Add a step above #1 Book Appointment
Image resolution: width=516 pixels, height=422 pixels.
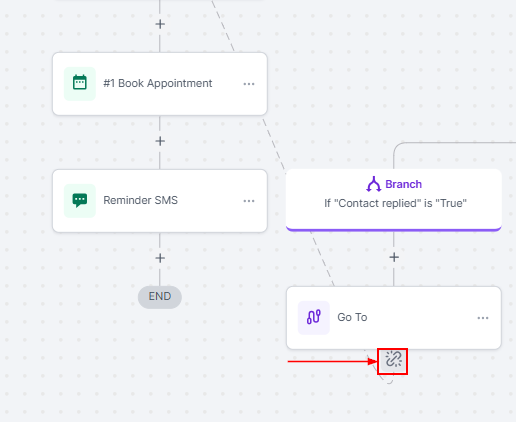[160, 24]
